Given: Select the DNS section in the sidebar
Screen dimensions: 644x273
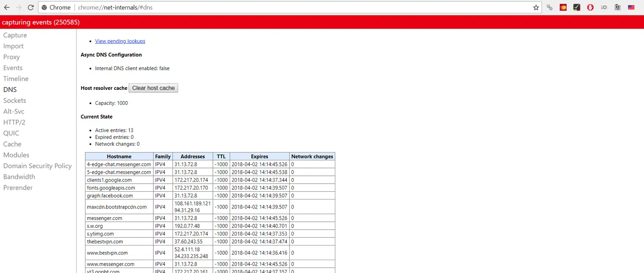Looking at the screenshot, I should [x=10, y=89].
